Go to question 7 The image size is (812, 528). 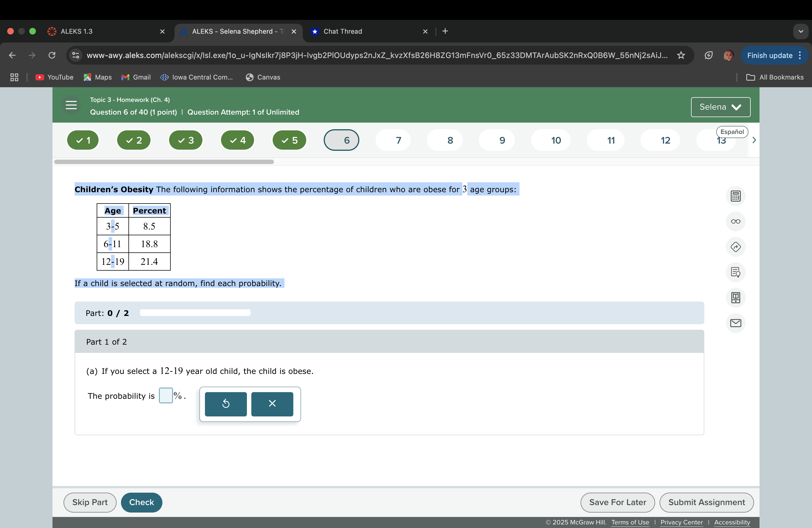(398, 140)
